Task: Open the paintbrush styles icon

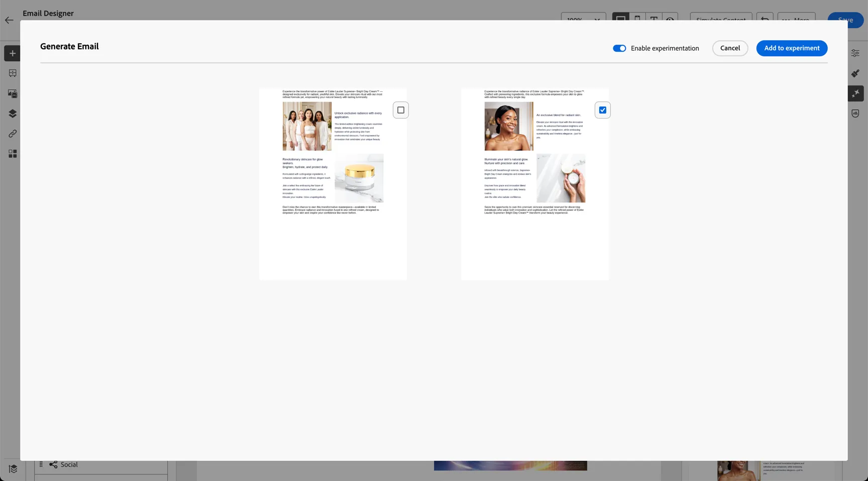Action: [855, 73]
